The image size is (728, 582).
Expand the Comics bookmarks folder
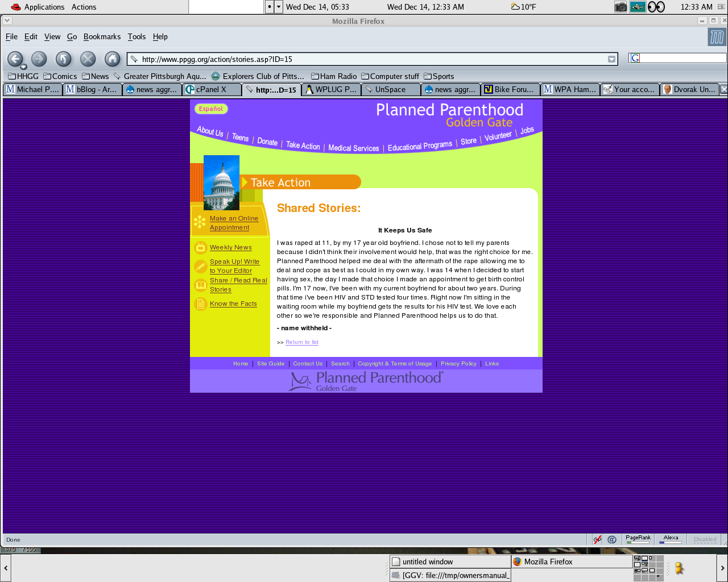click(60, 76)
